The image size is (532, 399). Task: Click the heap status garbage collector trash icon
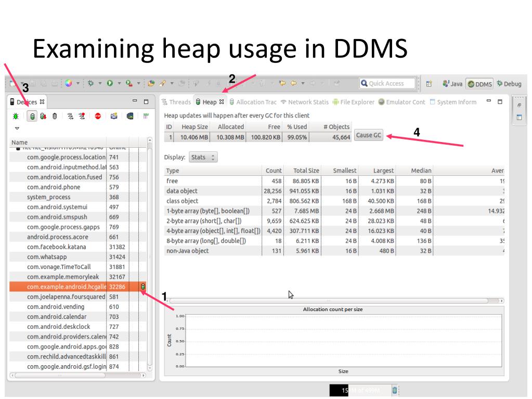pyautogui.click(x=395, y=390)
